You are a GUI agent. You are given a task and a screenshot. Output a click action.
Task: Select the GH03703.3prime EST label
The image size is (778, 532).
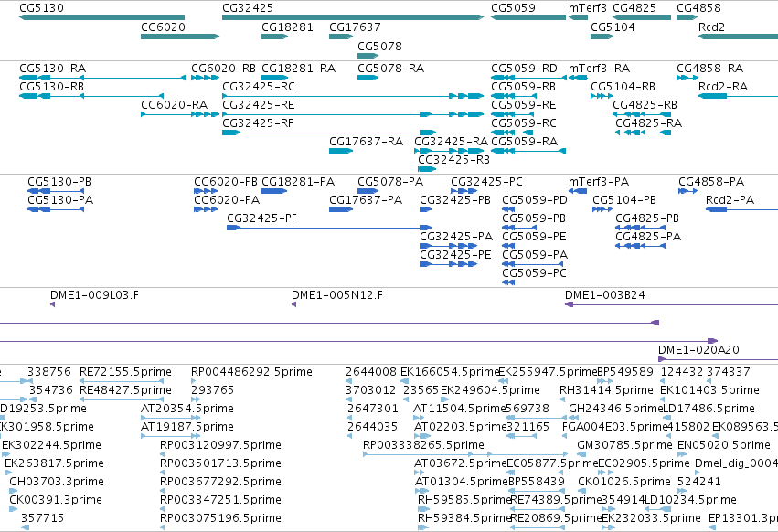pos(57,482)
